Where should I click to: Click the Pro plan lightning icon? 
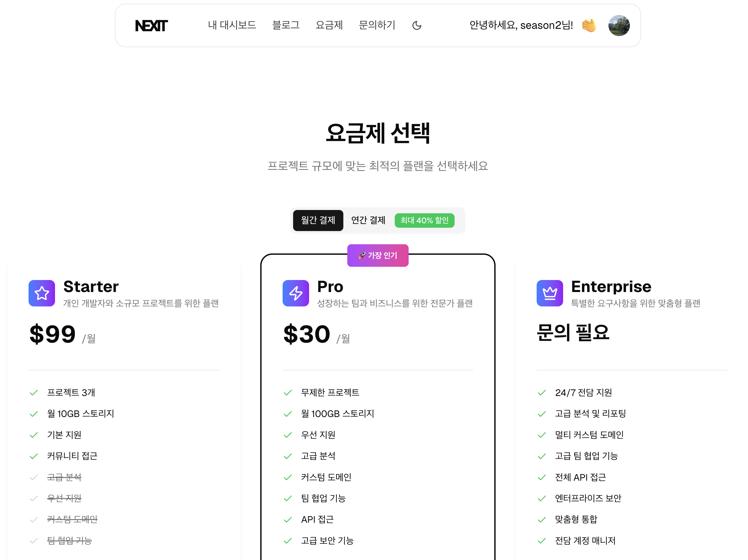(x=296, y=293)
